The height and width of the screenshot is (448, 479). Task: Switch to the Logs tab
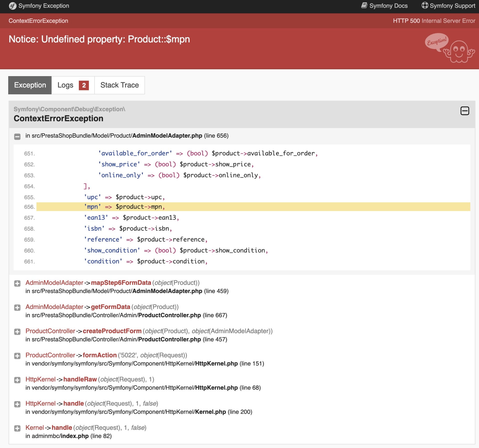click(x=65, y=85)
